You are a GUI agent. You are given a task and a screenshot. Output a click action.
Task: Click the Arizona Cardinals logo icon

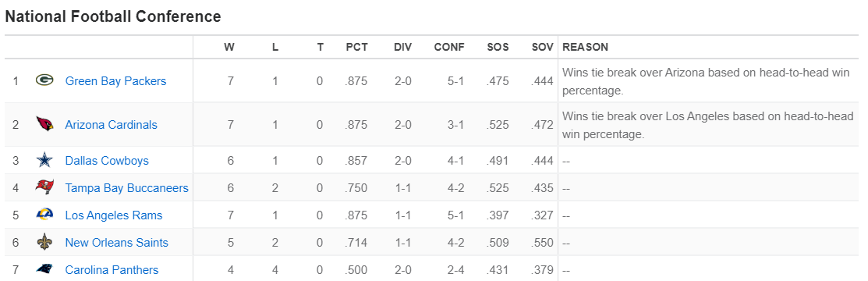click(44, 124)
